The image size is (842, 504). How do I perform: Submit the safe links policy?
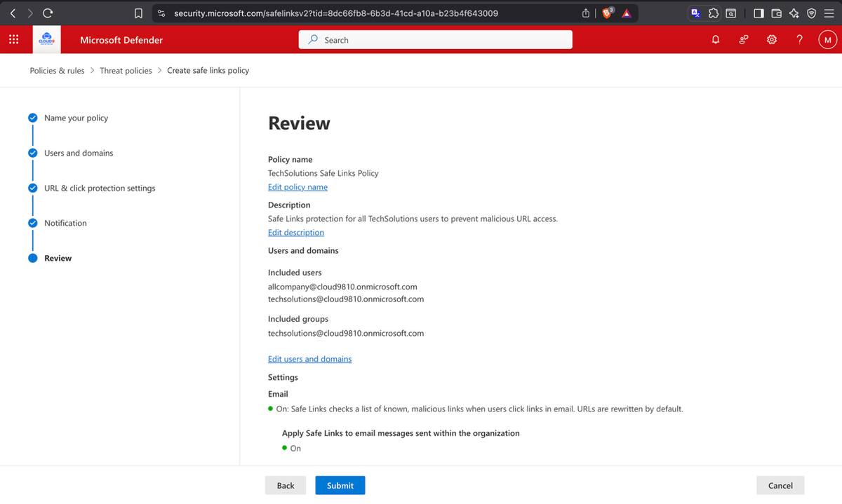click(x=340, y=485)
